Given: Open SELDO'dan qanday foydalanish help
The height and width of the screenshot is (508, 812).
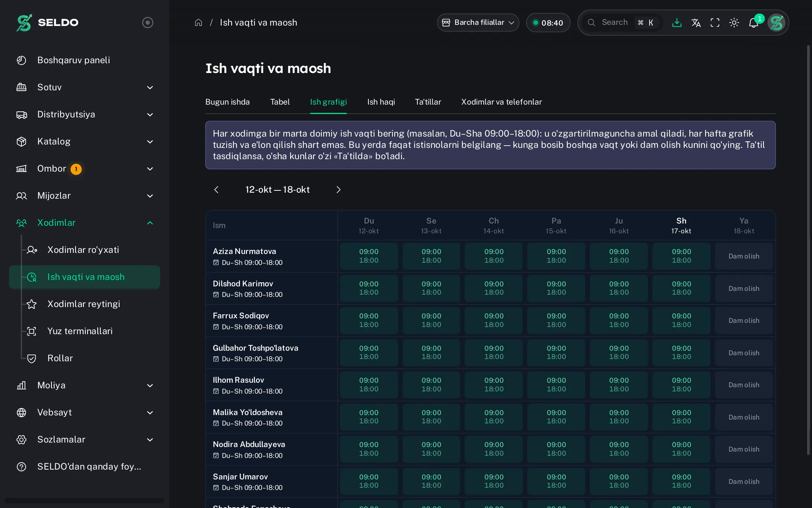Looking at the screenshot, I should (85, 467).
